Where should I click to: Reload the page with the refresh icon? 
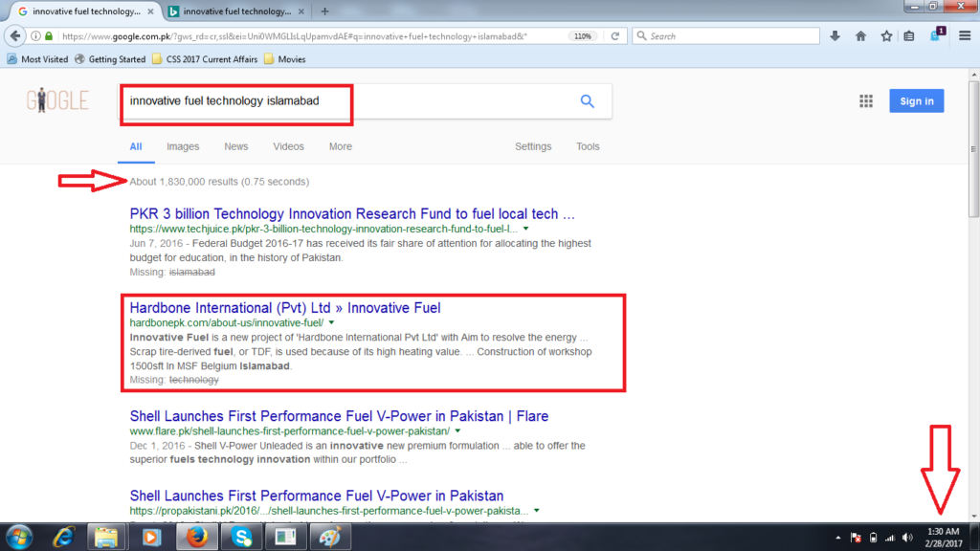pos(615,36)
